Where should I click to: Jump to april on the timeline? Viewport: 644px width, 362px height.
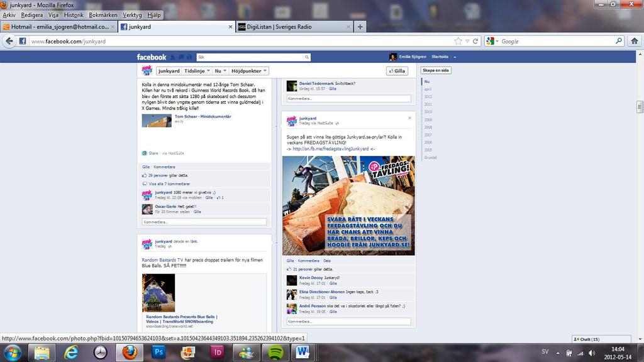[428, 89]
